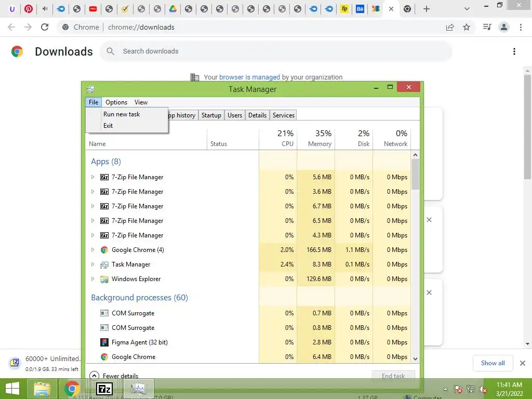The image size is (532, 399).
Task: Expand the Windows Explorer process row
Action: pyautogui.click(x=92, y=279)
